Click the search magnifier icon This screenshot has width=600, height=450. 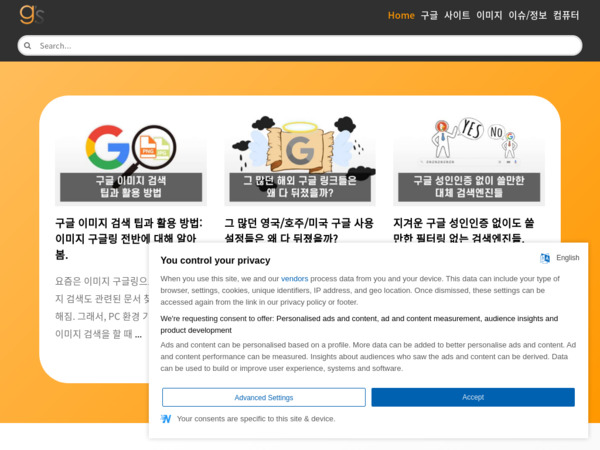coord(28,46)
